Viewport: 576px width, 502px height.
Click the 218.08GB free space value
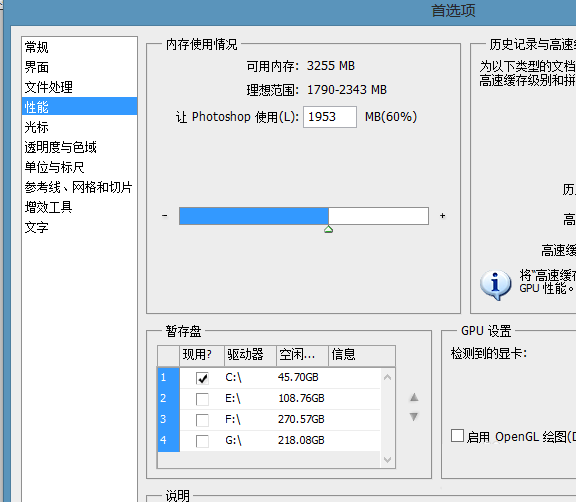[x=301, y=440]
